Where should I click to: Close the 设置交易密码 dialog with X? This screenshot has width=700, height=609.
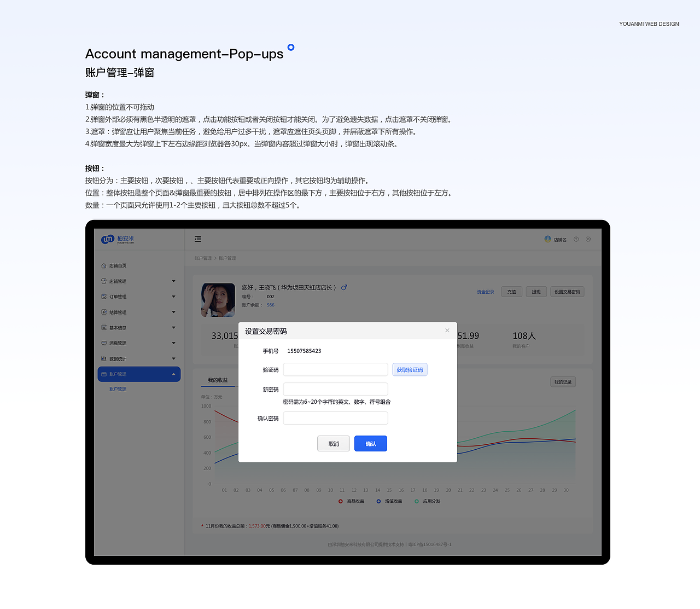click(447, 330)
